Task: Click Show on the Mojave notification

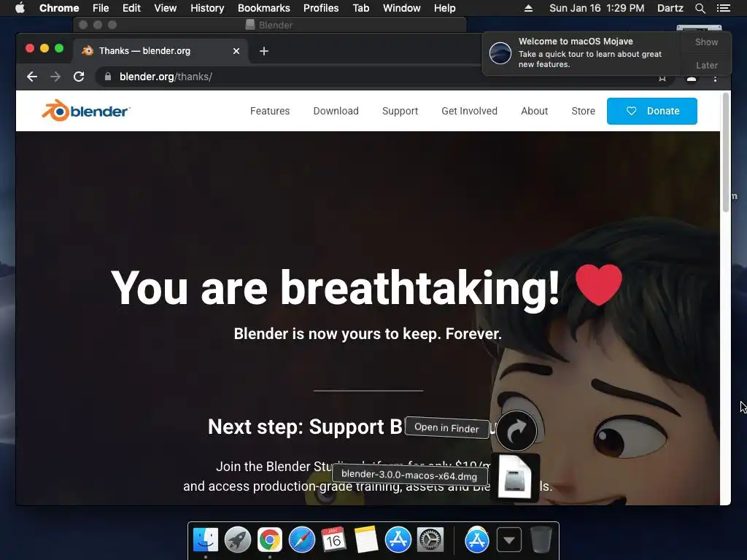Action: (706, 42)
